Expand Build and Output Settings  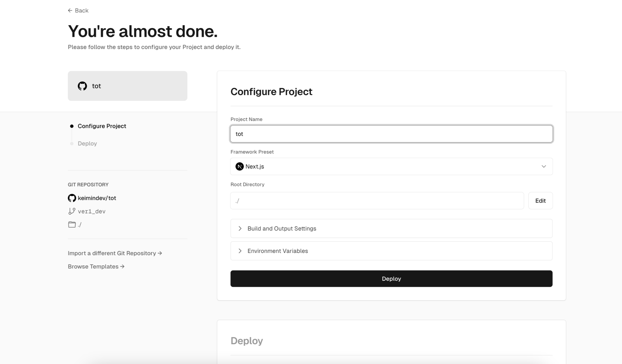click(x=391, y=229)
